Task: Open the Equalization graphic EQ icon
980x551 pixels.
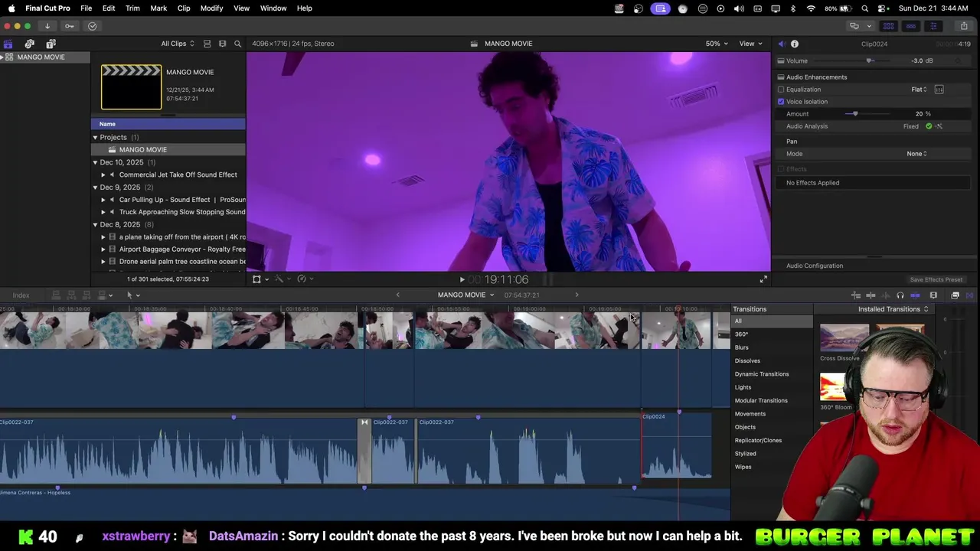Action: pos(939,90)
